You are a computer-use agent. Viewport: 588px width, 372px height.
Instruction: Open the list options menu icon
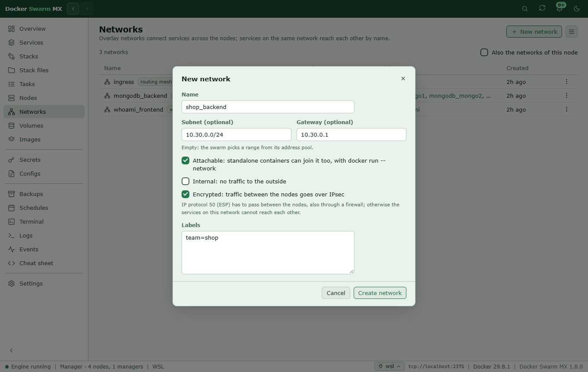coord(572,32)
